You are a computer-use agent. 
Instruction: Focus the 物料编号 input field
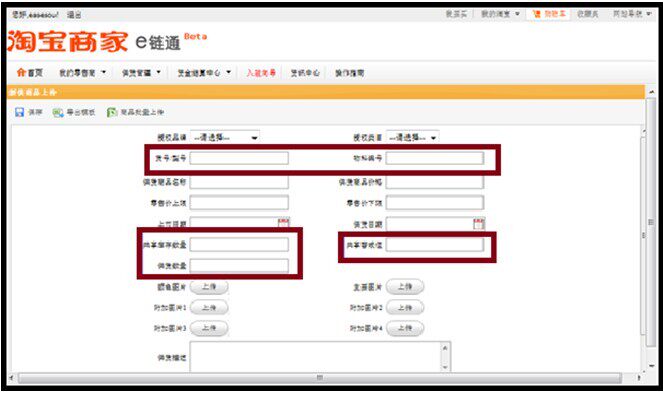[x=435, y=158]
